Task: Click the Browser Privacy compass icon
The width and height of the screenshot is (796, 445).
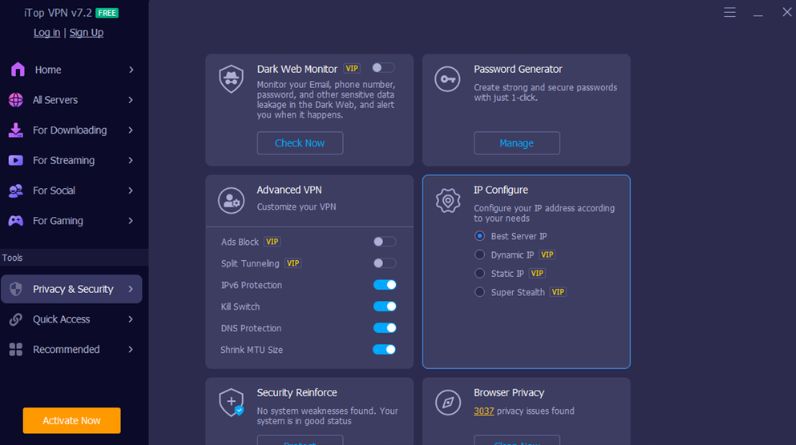Action: [x=448, y=402]
